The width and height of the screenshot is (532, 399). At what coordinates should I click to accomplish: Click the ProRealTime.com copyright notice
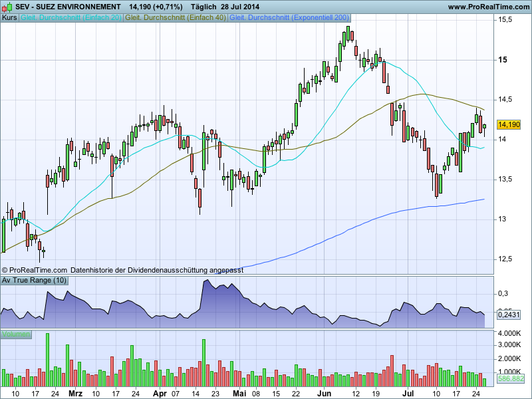35,271
